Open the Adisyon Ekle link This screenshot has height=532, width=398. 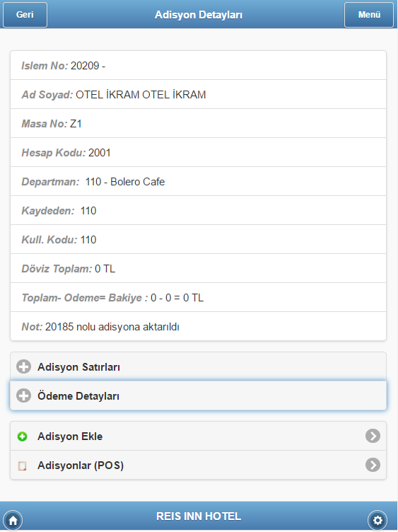coord(199,436)
